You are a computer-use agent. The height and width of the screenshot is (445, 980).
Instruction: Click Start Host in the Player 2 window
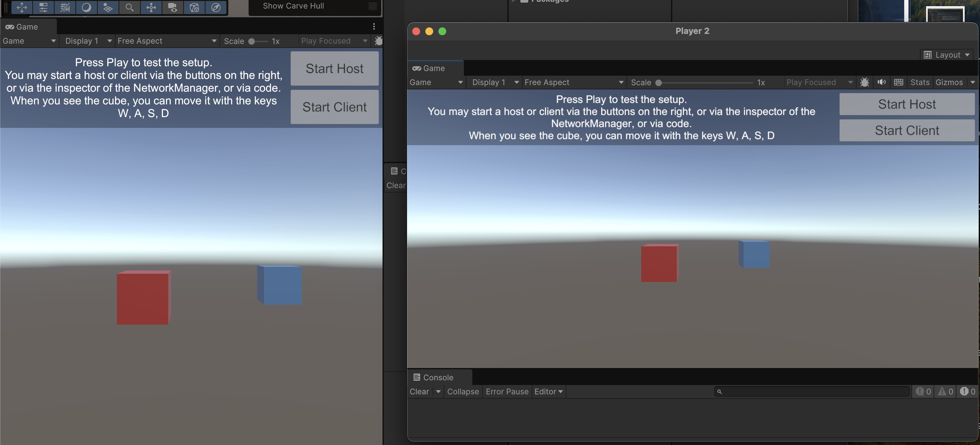point(907,104)
